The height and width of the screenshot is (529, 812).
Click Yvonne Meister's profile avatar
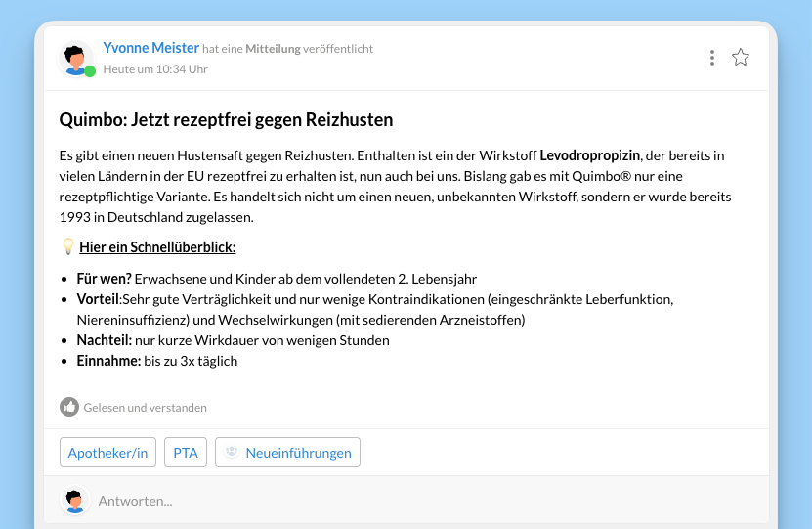(75, 58)
